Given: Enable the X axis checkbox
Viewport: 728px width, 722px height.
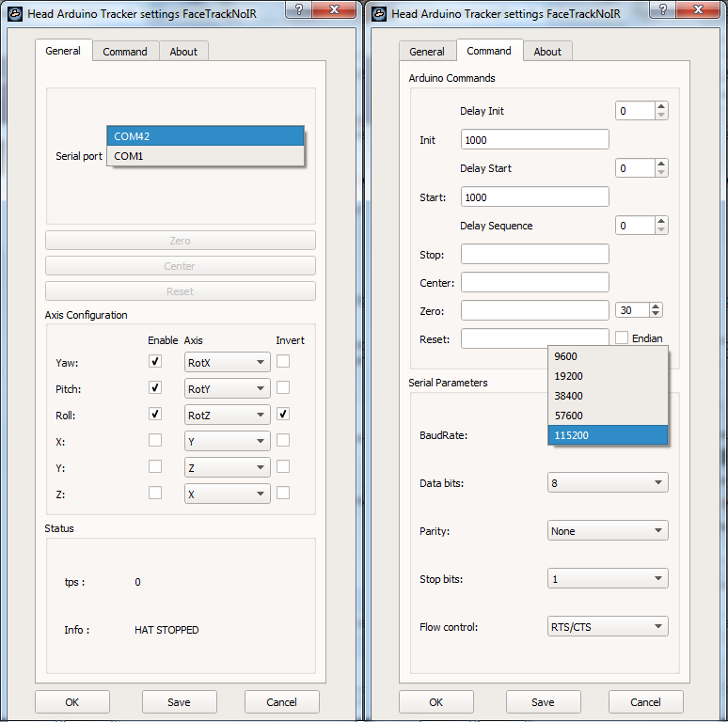Looking at the screenshot, I should pyautogui.click(x=155, y=440).
